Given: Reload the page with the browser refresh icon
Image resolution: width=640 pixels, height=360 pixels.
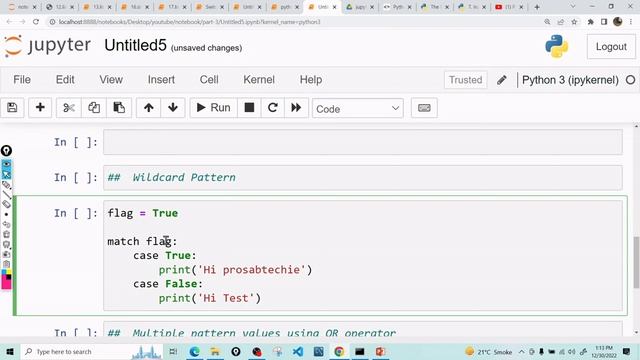Looking at the screenshot, I should (36, 22).
